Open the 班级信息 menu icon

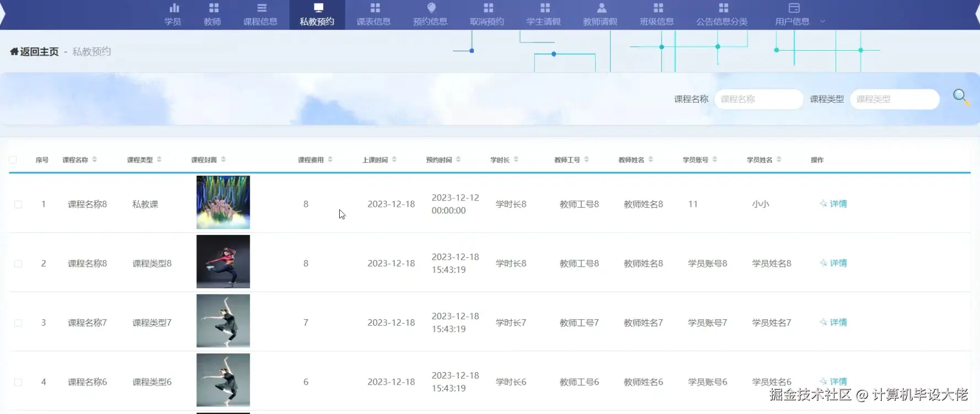click(658, 8)
